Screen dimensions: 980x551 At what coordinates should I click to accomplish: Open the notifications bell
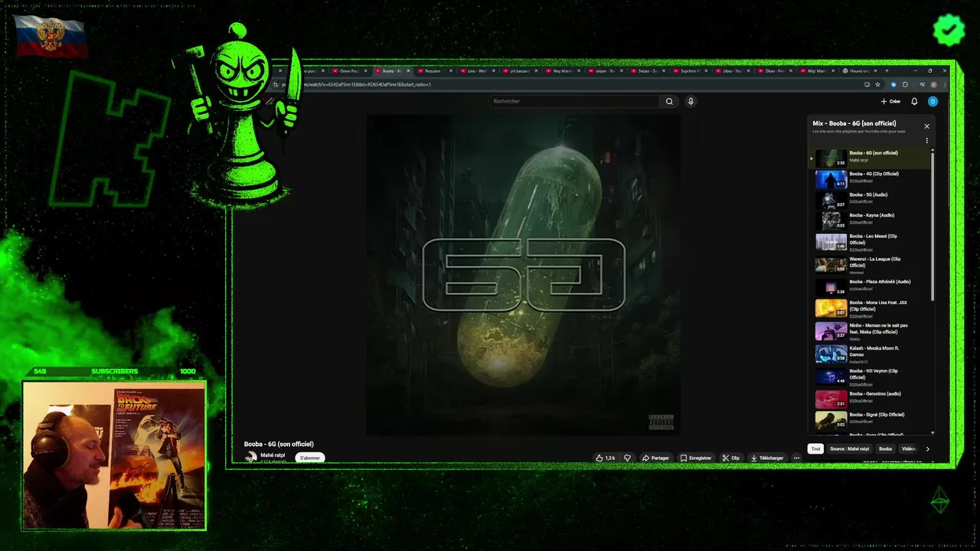914,101
